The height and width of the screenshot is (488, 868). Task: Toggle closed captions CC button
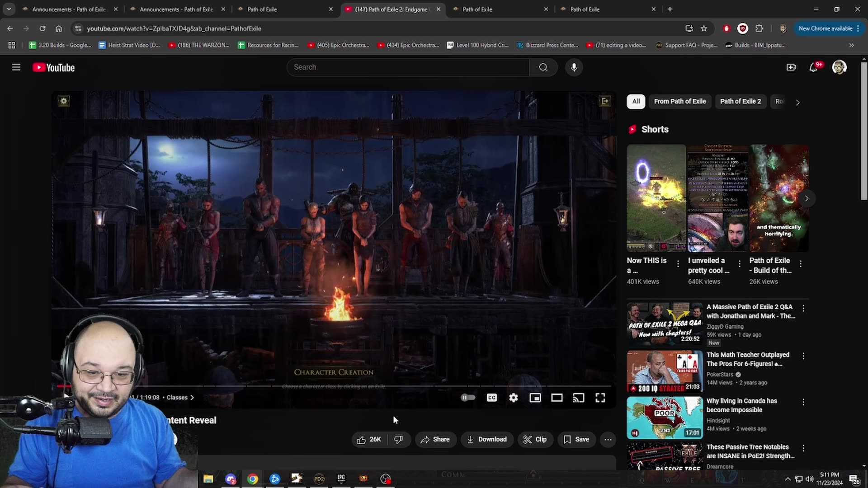pos(492,398)
